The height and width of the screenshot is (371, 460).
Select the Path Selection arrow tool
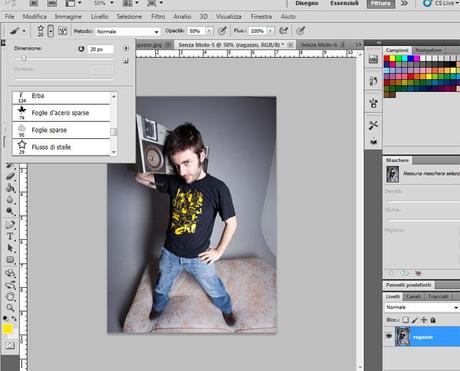[10, 248]
